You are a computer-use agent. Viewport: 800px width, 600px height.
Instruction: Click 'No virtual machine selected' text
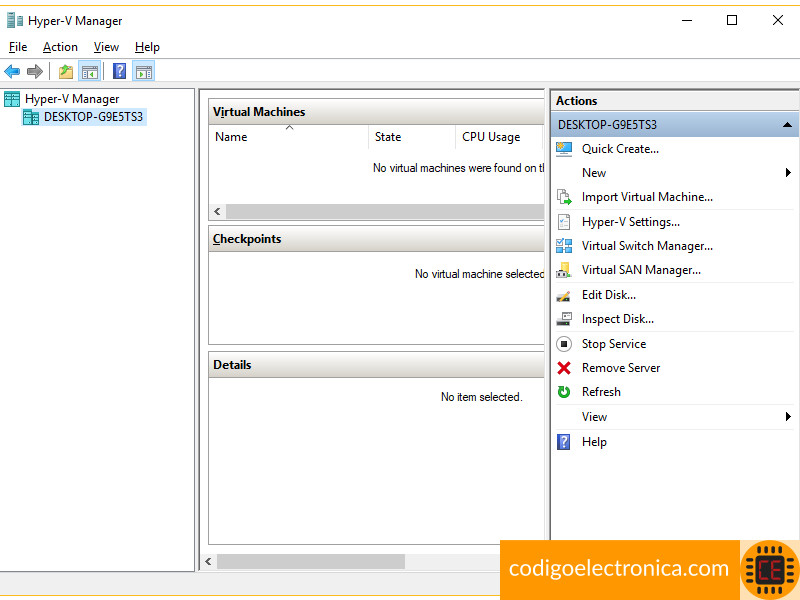click(479, 274)
